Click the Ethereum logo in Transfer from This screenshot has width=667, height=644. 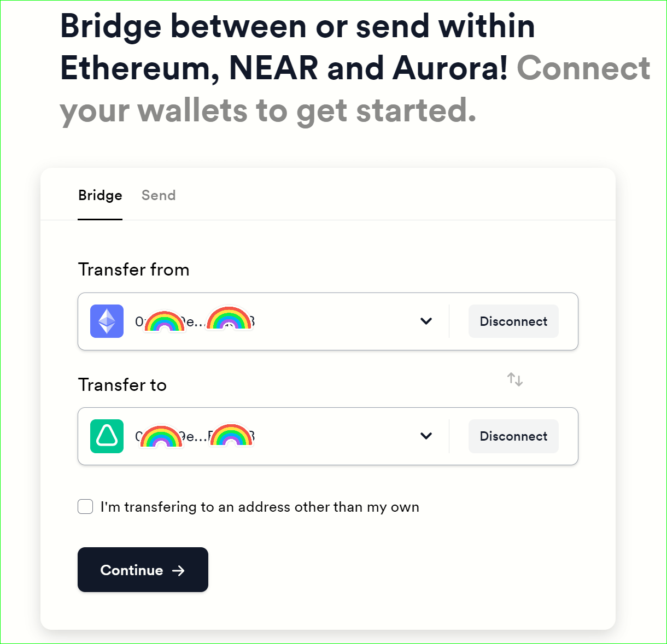coord(107,321)
